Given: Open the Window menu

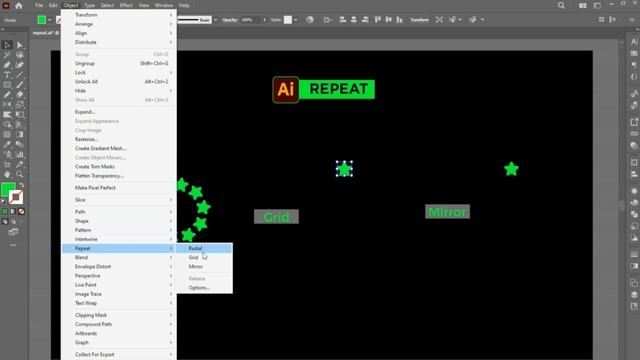Looking at the screenshot, I should pos(164,5).
